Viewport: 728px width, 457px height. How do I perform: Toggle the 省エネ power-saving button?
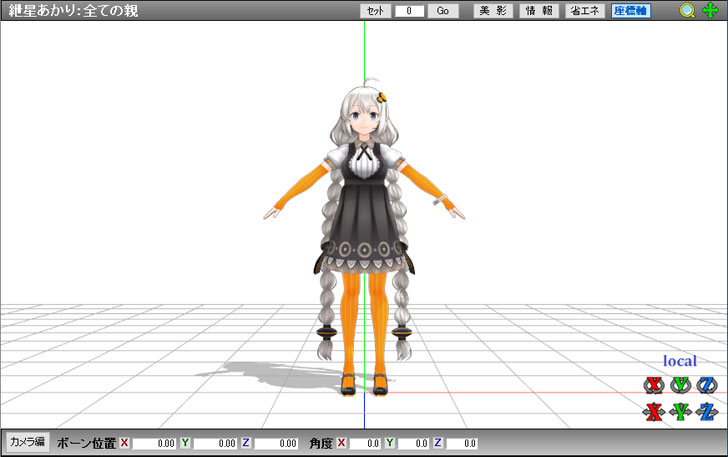585,11
